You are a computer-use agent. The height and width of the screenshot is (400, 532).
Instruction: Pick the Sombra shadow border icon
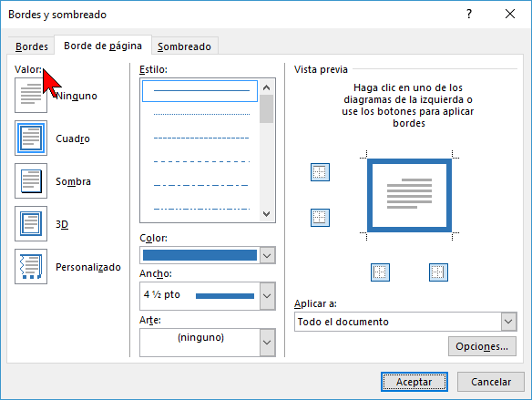click(x=31, y=180)
